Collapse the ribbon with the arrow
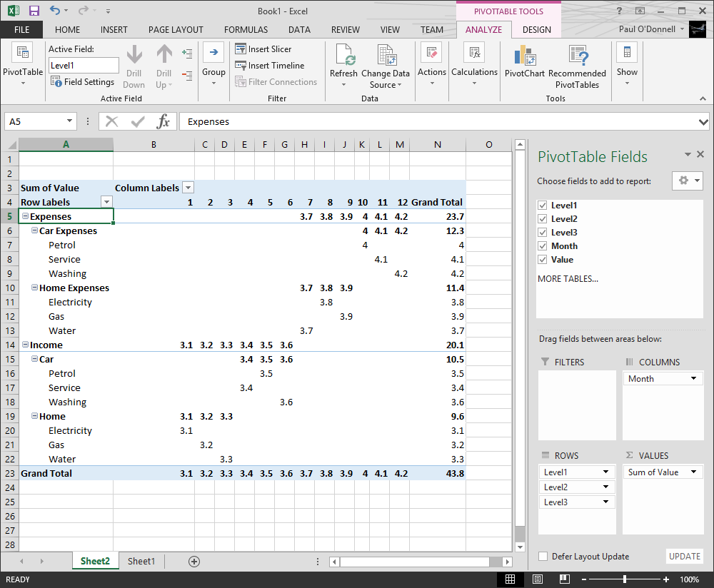 coord(703,98)
